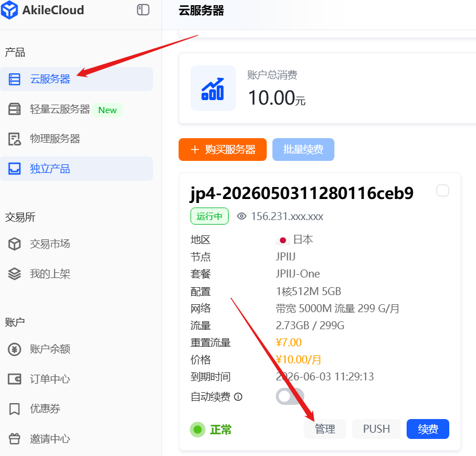Click the PUSH button
This screenshot has width=476, height=456.
[x=376, y=429]
